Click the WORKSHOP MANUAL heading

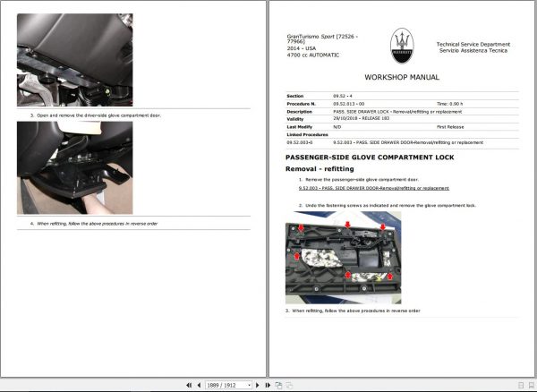coord(402,77)
